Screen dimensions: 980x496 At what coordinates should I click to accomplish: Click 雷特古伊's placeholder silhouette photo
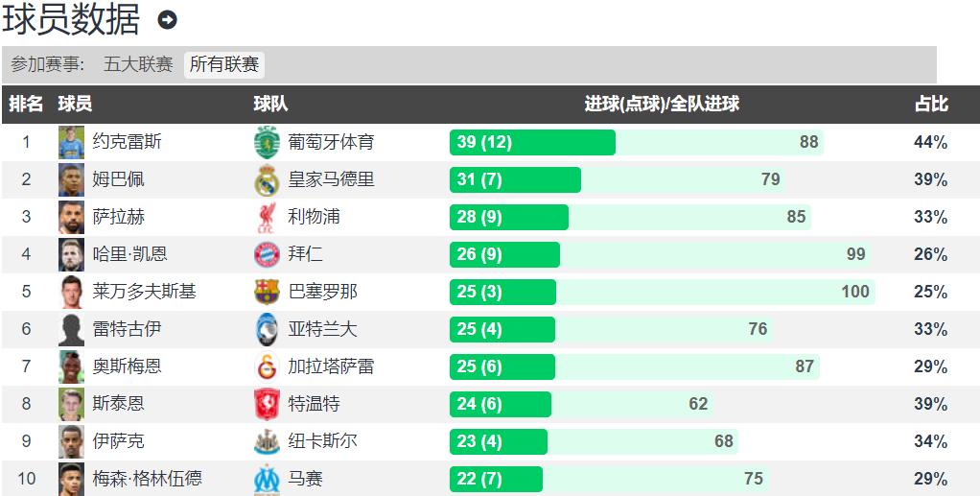tap(71, 330)
